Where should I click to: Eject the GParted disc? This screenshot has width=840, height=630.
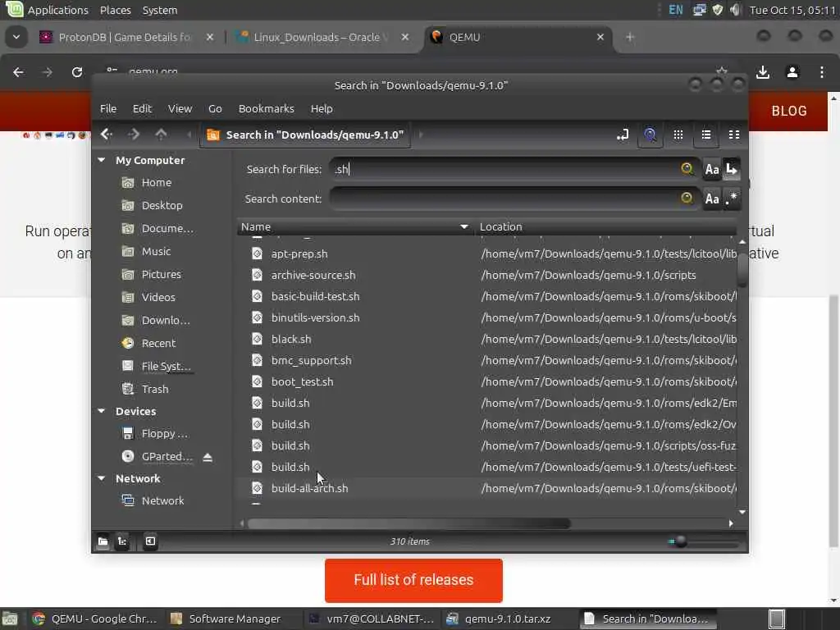point(208,457)
